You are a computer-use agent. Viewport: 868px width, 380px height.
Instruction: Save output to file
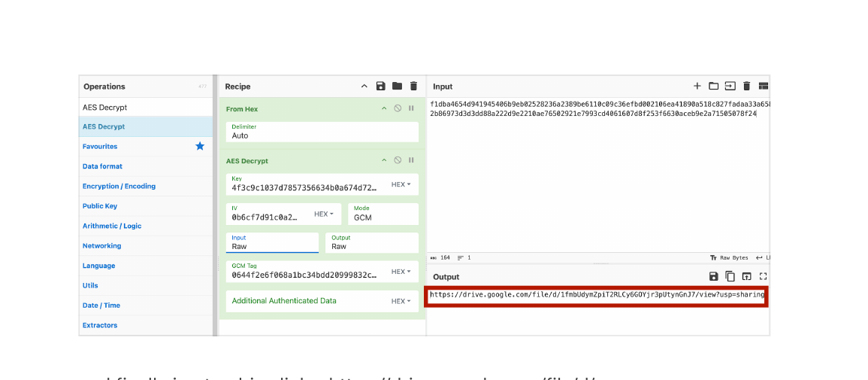713,276
